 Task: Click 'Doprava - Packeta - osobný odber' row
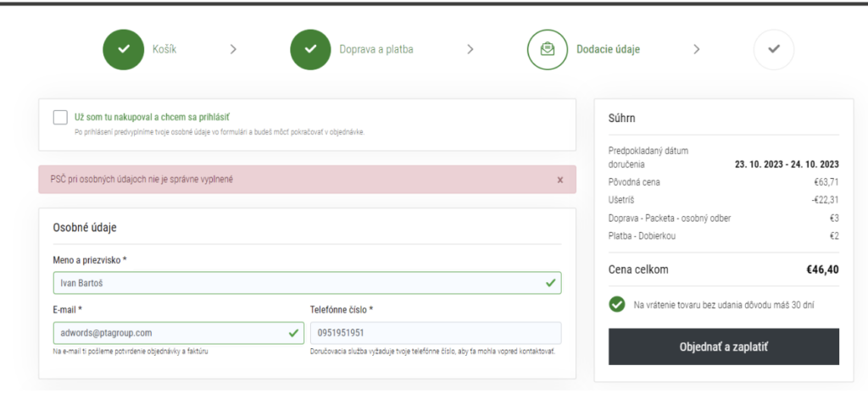coord(724,218)
